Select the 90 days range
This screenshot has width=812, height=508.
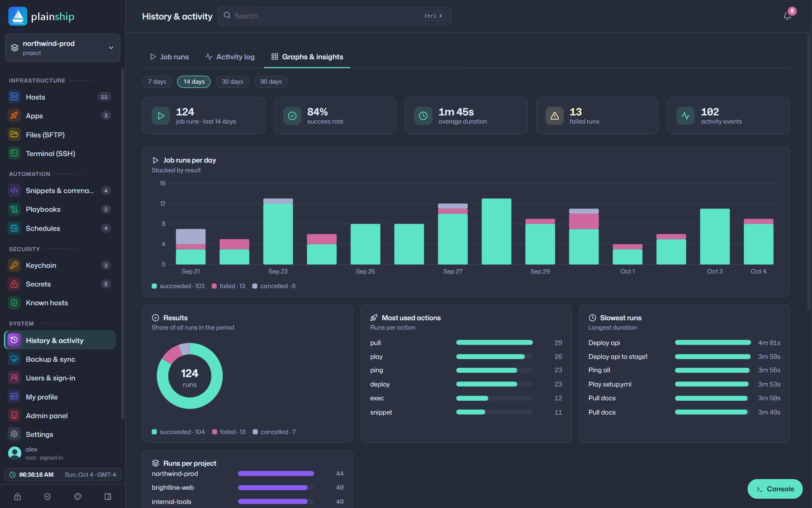pyautogui.click(x=271, y=82)
